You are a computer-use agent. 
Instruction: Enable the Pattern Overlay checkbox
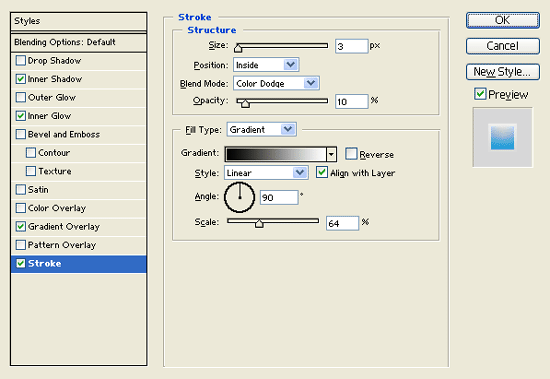coord(21,245)
